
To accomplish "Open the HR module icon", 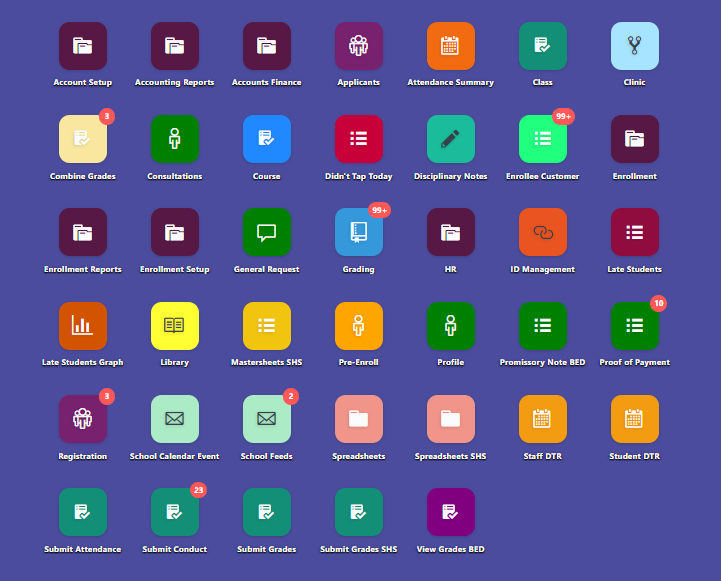I will [x=451, y=232].
